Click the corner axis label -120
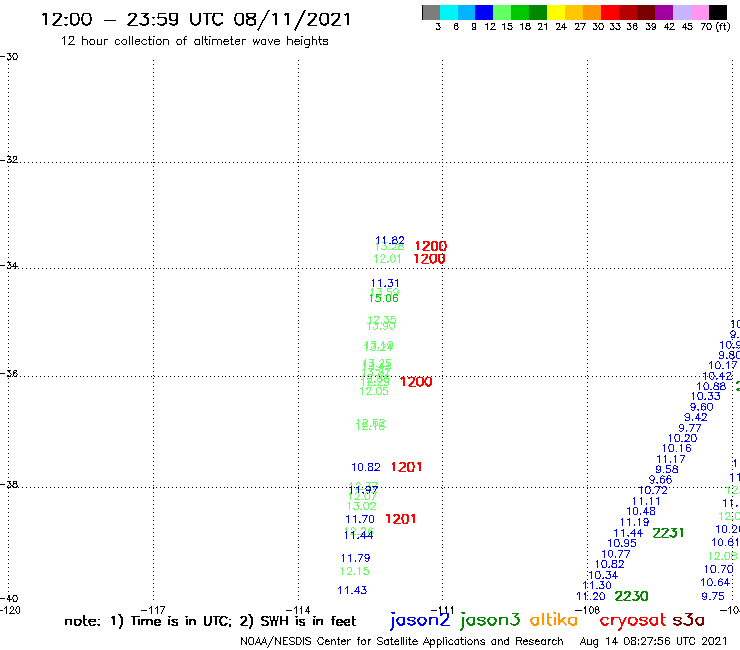The width and height of the screenshot is (740, 650). coord(10,610)
